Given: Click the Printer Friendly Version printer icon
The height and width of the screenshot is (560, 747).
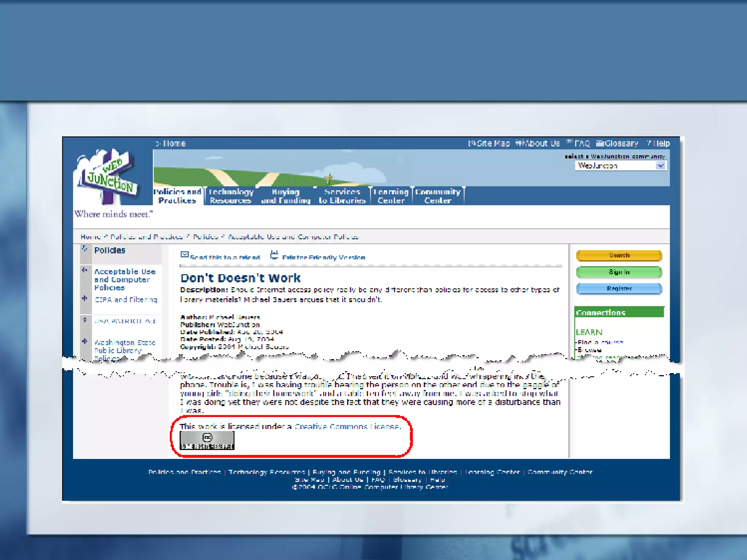Looking at the screenshot, I should [x=274, y=254].
